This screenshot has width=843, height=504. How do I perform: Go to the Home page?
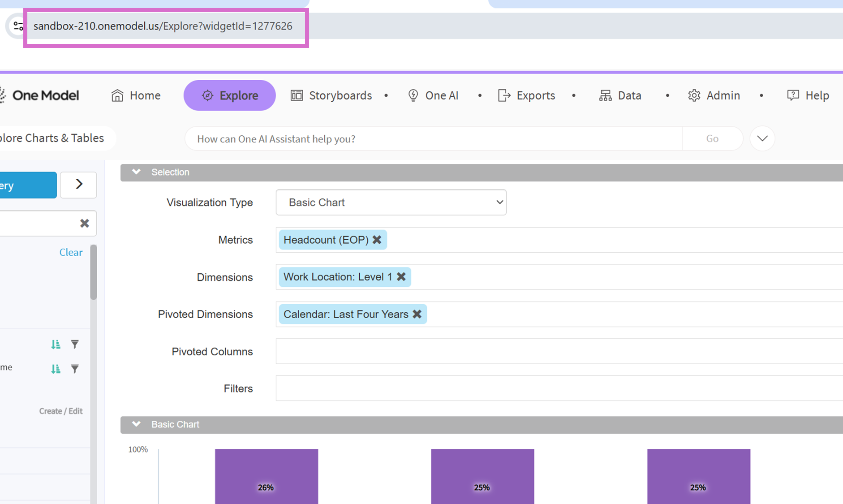coord(136,95)
